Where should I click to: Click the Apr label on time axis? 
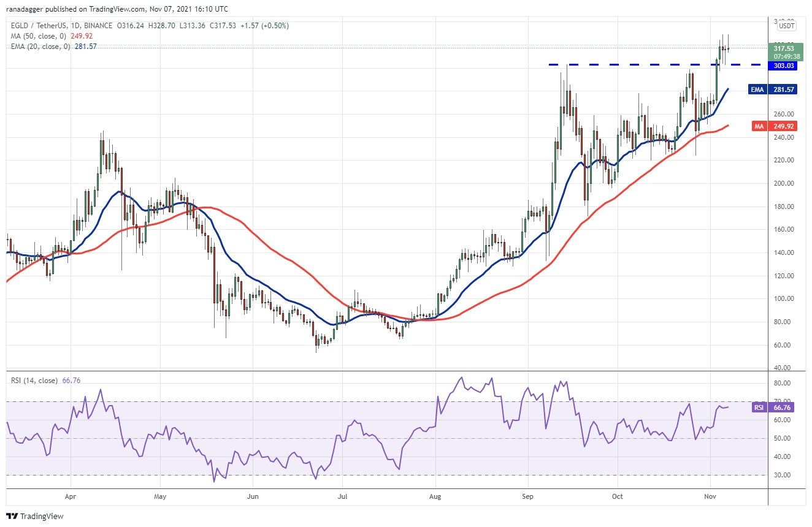click(x=70, y=496)
